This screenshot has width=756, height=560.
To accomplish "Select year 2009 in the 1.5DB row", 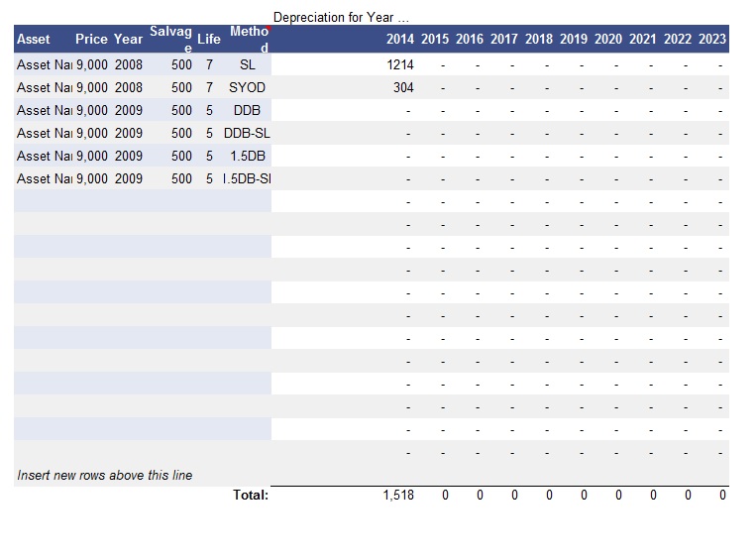I will click(129, 157).
